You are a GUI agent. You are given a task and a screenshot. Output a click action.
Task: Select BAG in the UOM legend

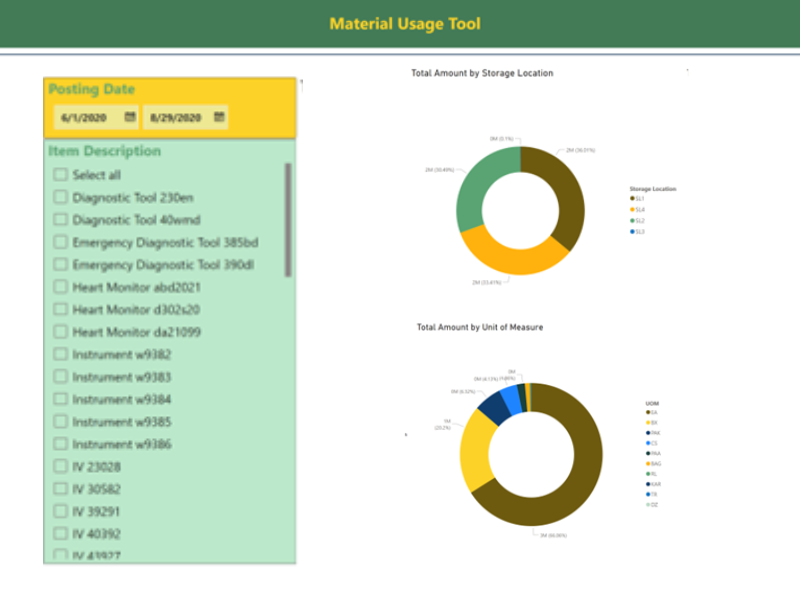pos(654,463)
